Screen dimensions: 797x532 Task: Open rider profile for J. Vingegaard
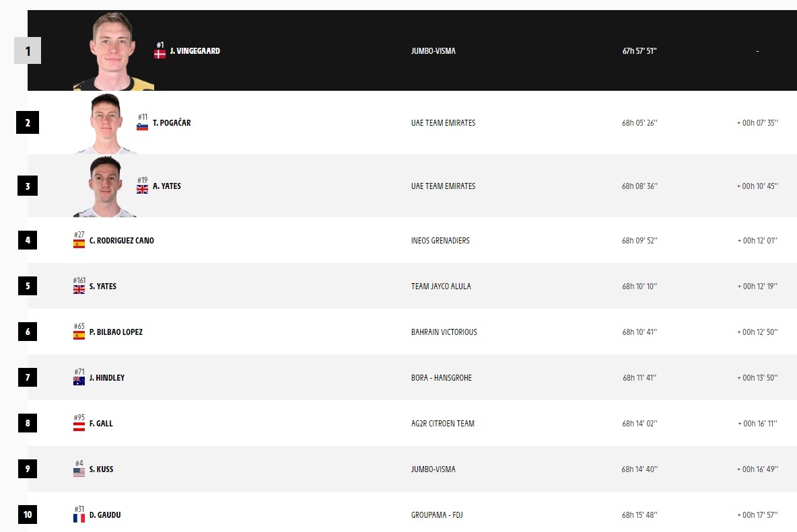point(195,51)
